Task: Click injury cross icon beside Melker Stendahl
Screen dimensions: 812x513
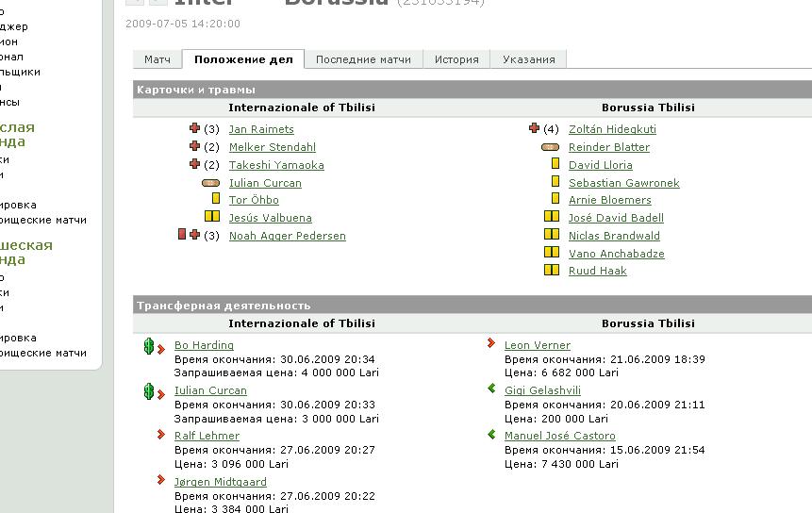Action: click(x=194, y=146)
